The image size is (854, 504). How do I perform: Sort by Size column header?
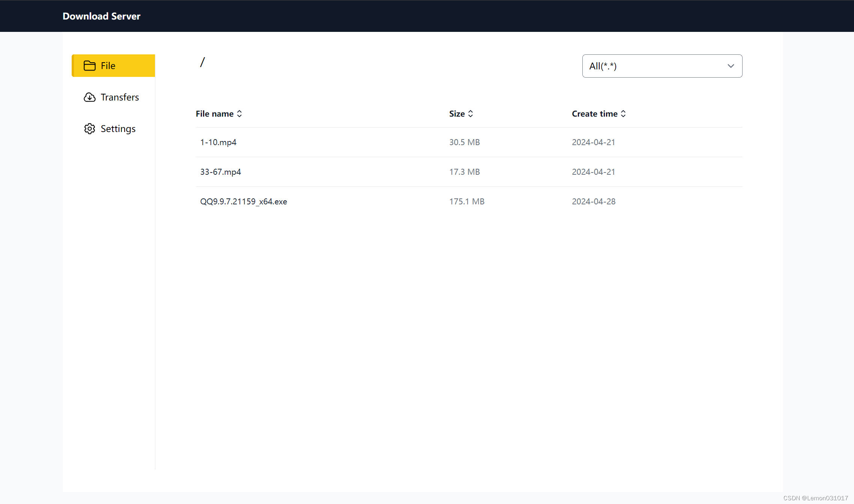pos(457,114)
